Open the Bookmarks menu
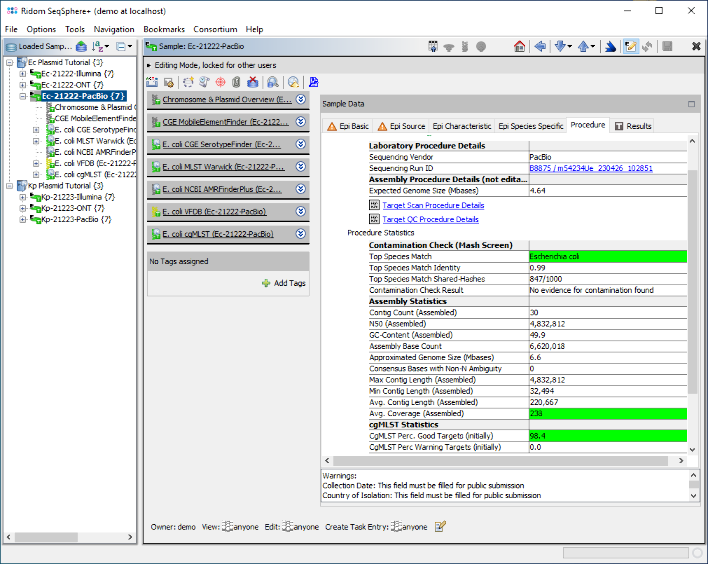This screenshot has width=708, height=564. pos(164,29)
